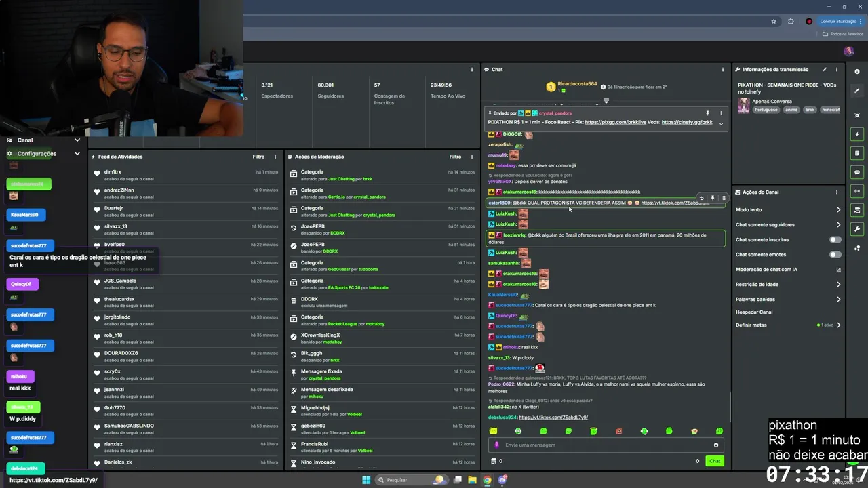Image resolution: width=868 pixels, height=488 pixels.
Task: Open the Feed de Atividades options menu
Action: coord(275,157)
